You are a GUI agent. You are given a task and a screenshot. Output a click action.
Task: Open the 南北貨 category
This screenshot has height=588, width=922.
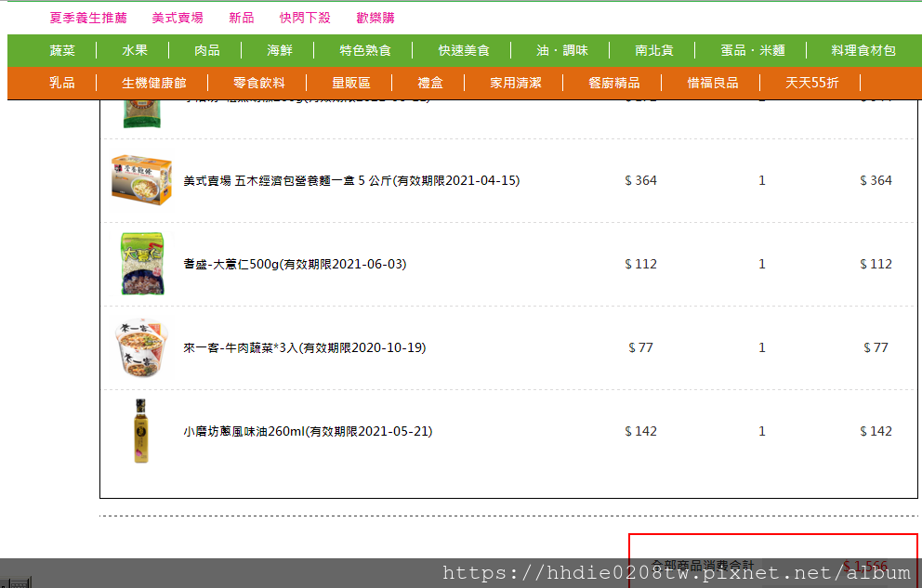coord(654,50)
